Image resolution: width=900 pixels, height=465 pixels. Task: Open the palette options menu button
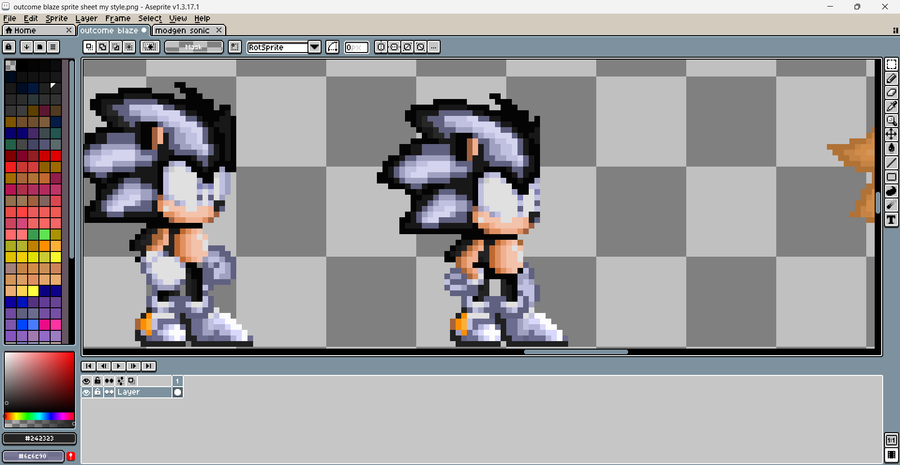click(53, 47)
